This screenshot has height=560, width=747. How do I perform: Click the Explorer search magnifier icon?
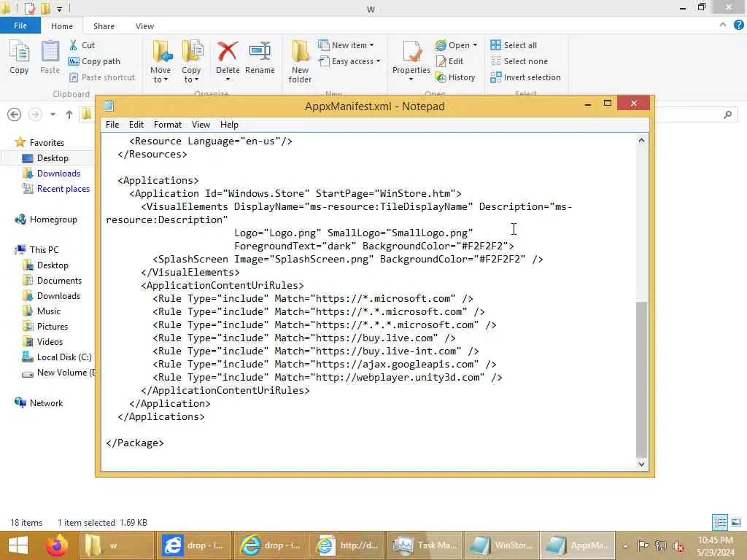(727, 114)
